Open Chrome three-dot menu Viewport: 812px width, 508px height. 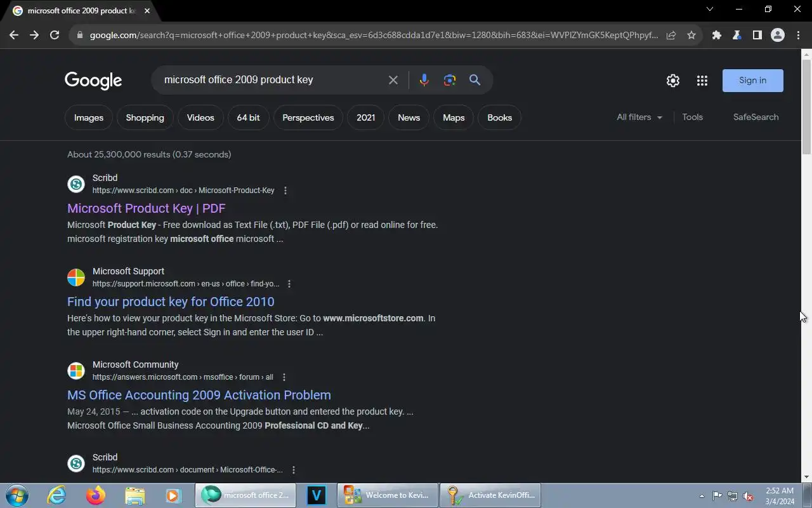coord(798,36)
